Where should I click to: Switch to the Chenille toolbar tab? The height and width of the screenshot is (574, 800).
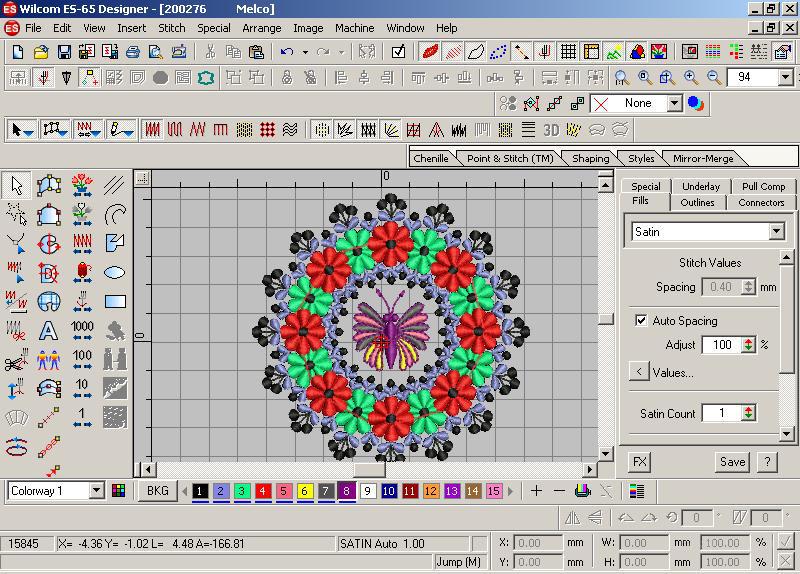pyautogui.click(x=431, y=159)
